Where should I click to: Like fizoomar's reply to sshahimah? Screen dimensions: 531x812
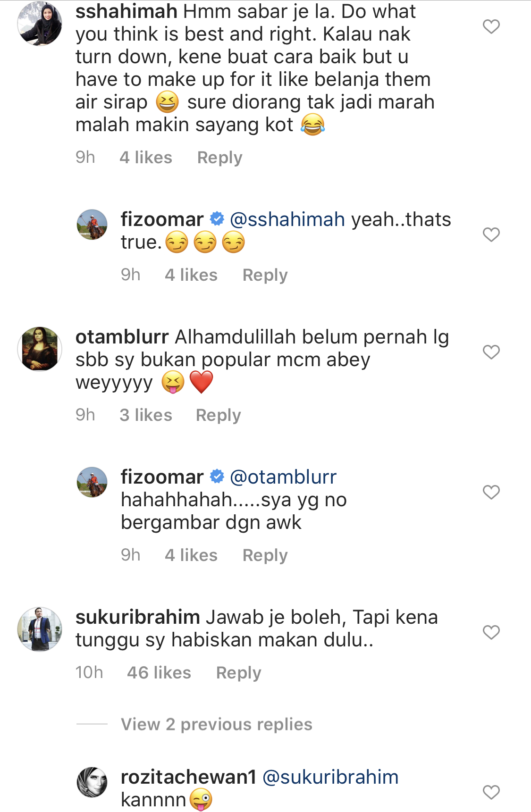pyautogui.click(x=491, y=234)
